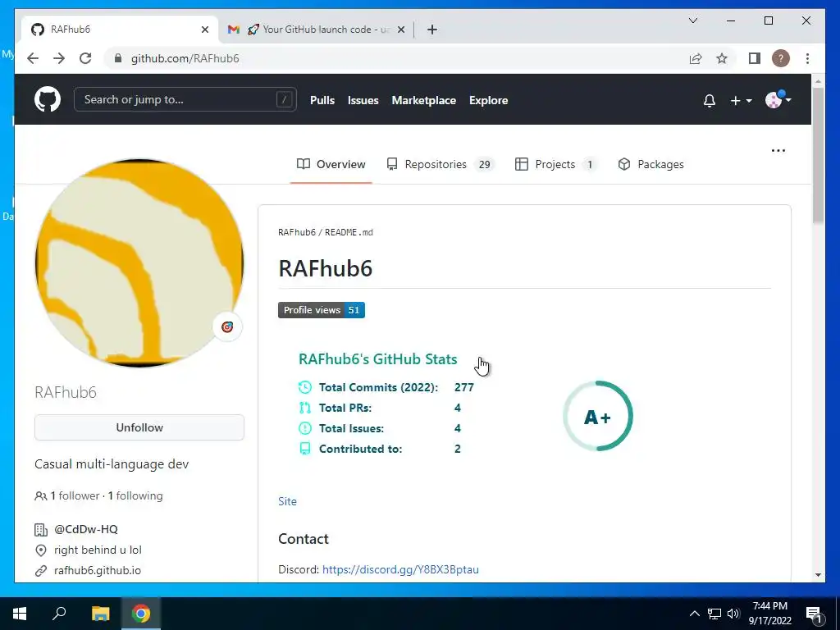Click the scrollbar down arrow
Screen dimensions: 840x630
coord(818,575)
